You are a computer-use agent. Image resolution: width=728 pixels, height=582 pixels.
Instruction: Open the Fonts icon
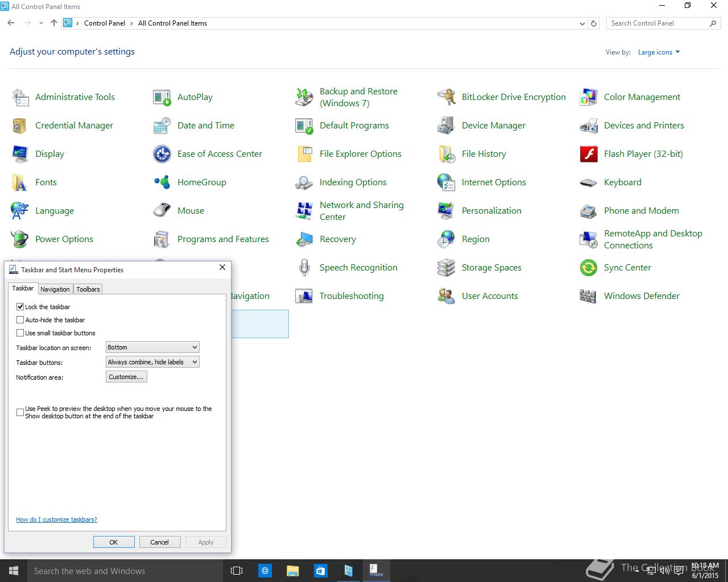(20, 182)
